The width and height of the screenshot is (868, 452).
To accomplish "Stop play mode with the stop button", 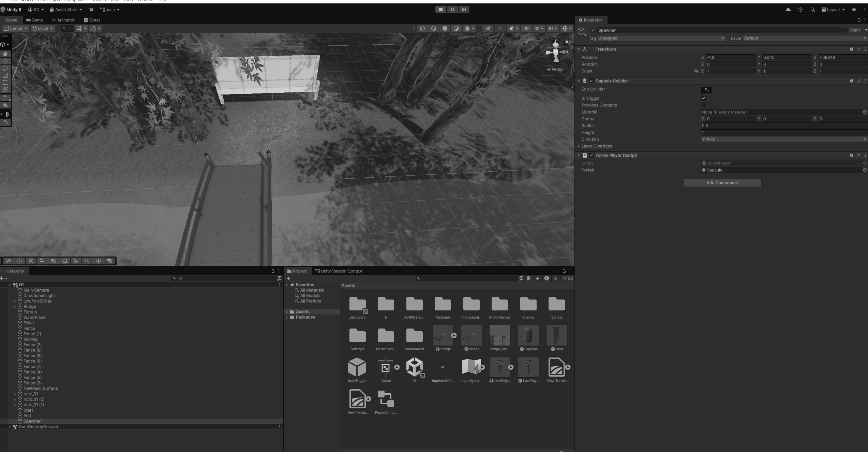I will point(440,10).
